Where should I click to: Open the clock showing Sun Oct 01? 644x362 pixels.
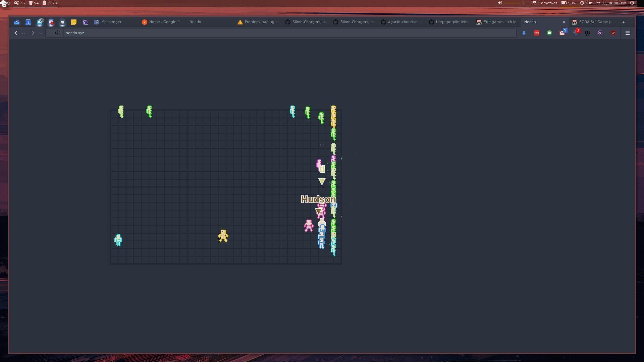[x=603, y=3]
